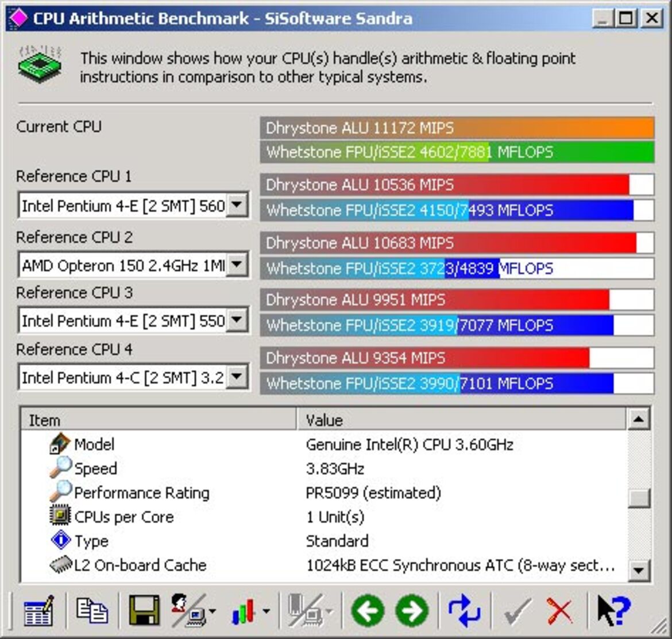The height and width of the screenshot is (639, 672).
Task: Select the L2 On-board Cache label
Action: (140, 566)
